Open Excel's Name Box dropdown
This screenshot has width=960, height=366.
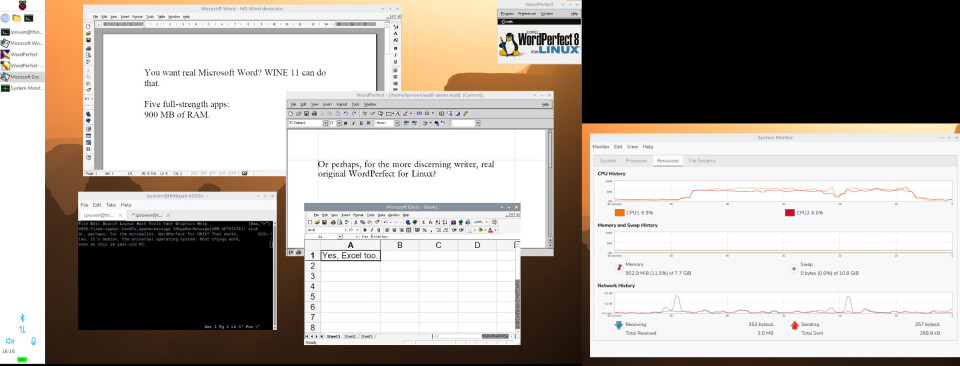(339, 236)
